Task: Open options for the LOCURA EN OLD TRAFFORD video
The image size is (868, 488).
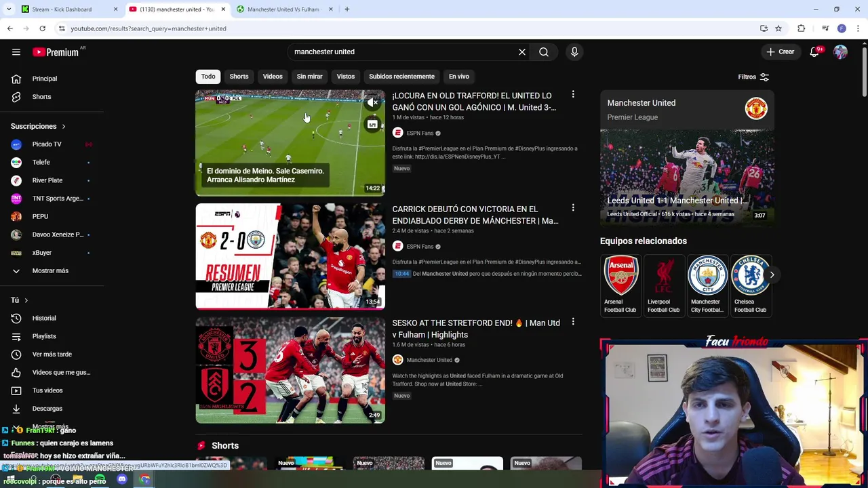Action: click(x=573, y=95)
